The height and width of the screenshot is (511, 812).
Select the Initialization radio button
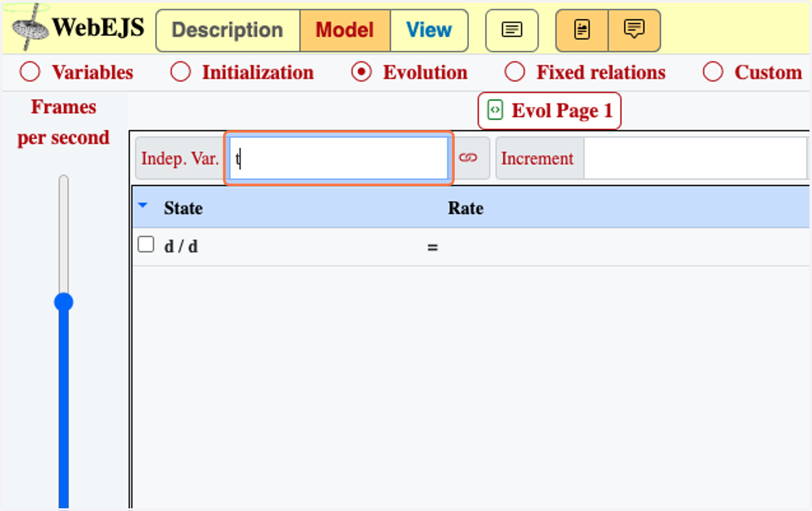click(181, 72)
